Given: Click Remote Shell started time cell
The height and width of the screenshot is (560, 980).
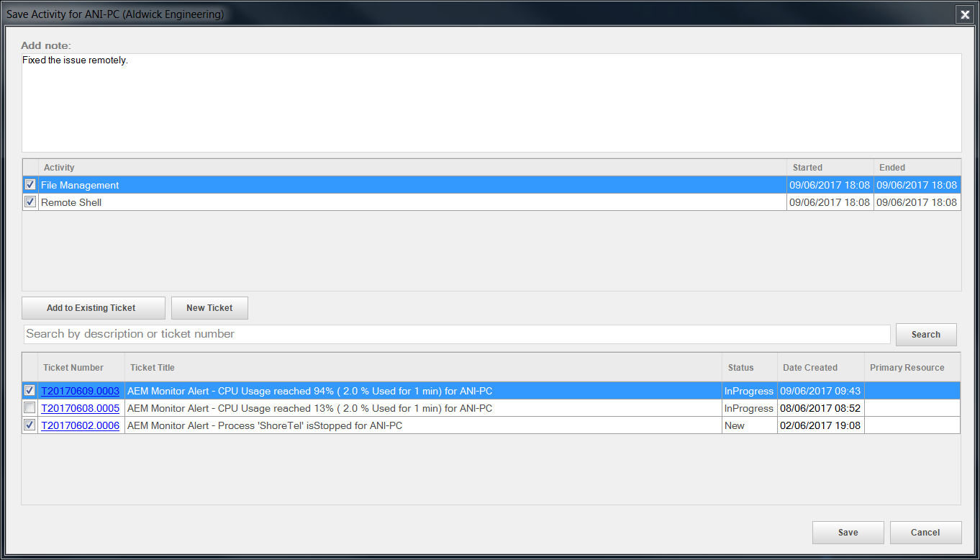Looking at the screenshot, I should [x=830, y=202].
